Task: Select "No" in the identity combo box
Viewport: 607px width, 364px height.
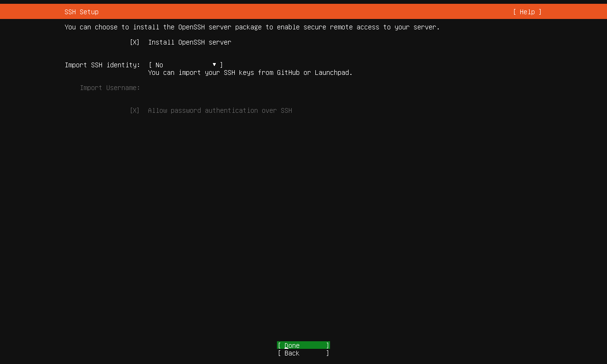Action: tap(159, 65)
